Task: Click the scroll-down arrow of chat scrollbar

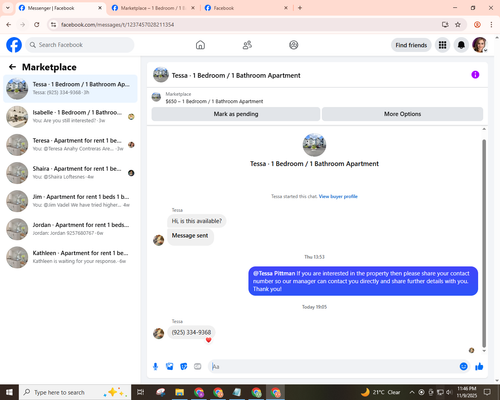Action: tap(484, 351)
